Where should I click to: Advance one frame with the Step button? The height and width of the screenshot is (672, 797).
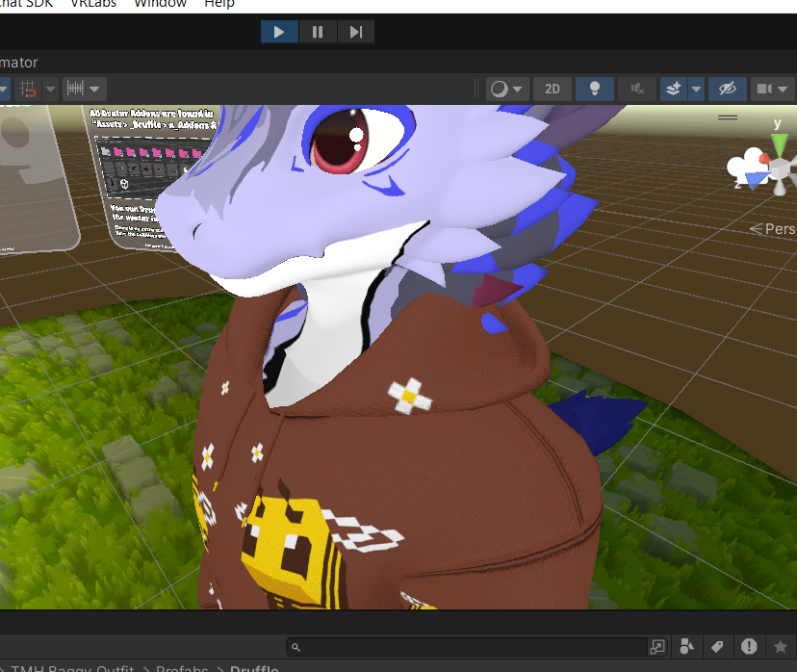356,32
